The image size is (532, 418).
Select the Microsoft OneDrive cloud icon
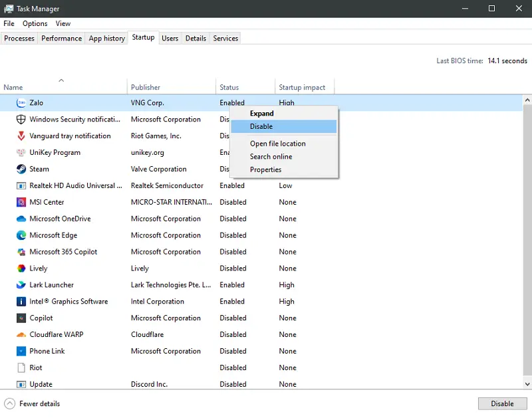coord(21,219)
